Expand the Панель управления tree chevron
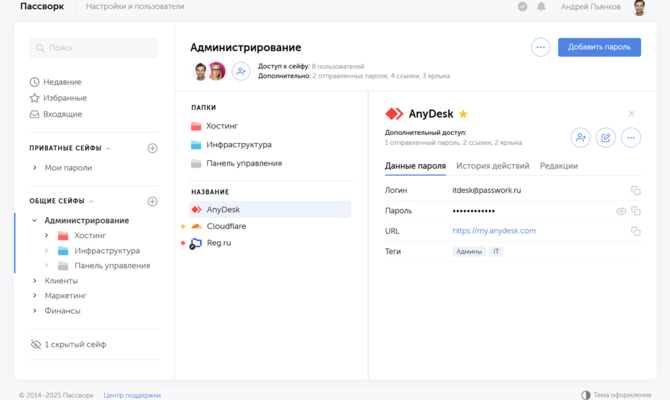 [x=47, y=266]
